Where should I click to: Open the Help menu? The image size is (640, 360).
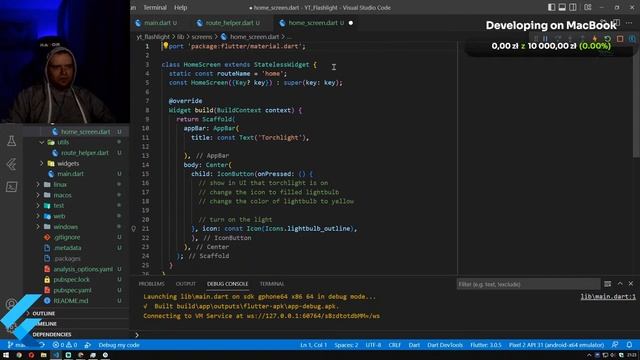point(180,7)
